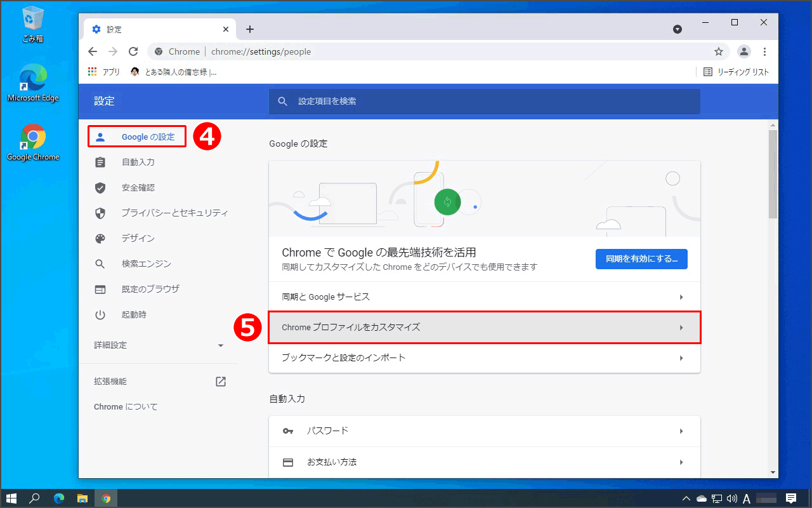
Task: Open 同期と Google サービス row
Action: (x=485, y=297)
